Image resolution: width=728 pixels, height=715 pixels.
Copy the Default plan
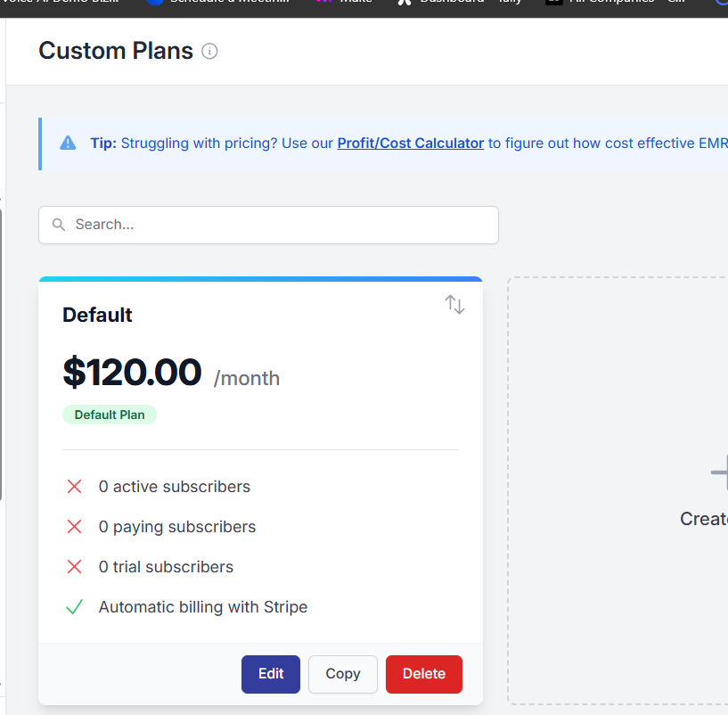(343, 674)
